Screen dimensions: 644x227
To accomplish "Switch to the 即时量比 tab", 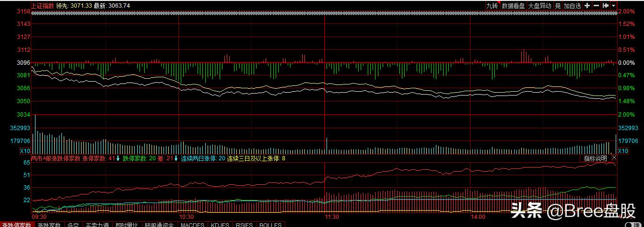I will point(127,225).
